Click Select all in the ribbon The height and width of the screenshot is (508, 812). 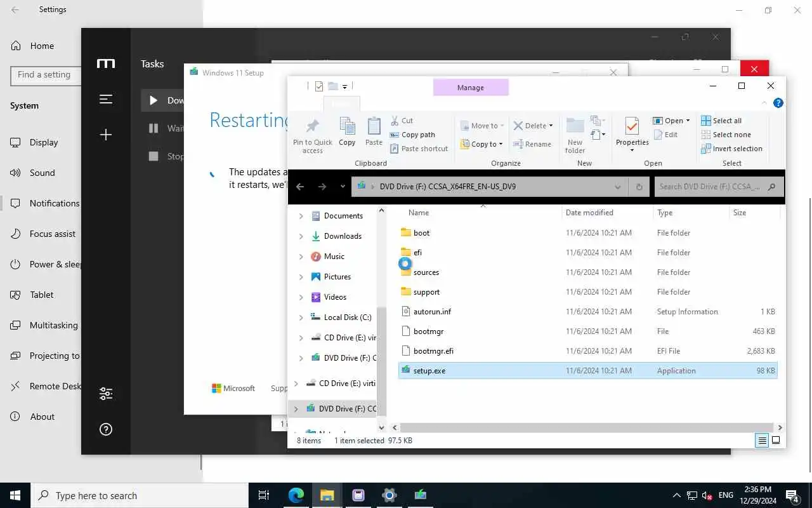[x=721, y=121]
